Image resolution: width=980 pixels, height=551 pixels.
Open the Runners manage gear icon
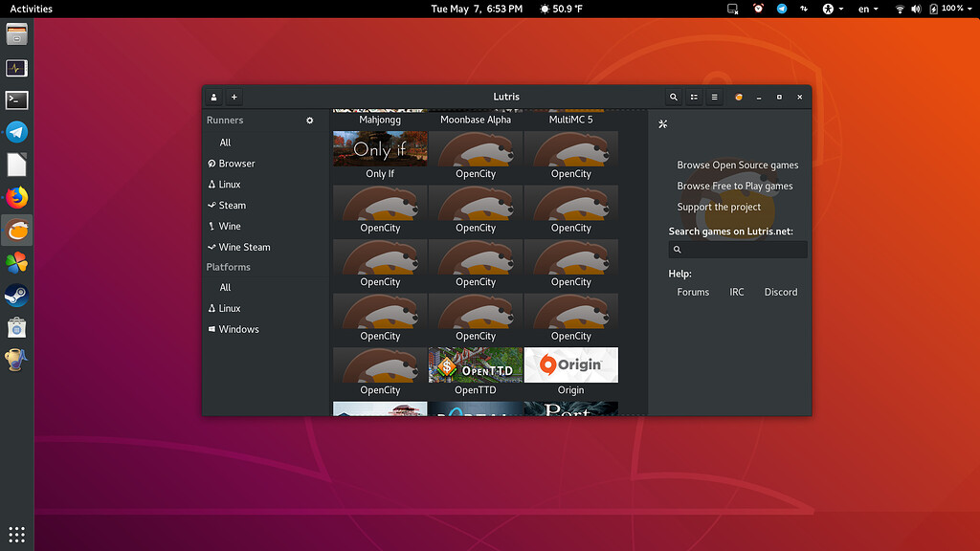(309, 121)
